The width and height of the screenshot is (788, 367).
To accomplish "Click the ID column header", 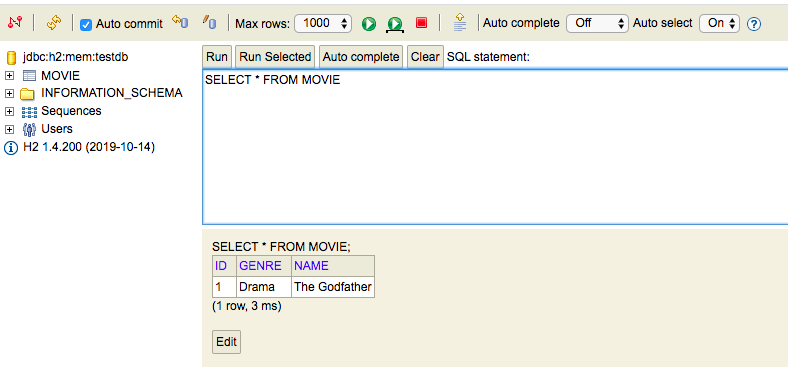I will pyautogui.click(x=224, y=266).
